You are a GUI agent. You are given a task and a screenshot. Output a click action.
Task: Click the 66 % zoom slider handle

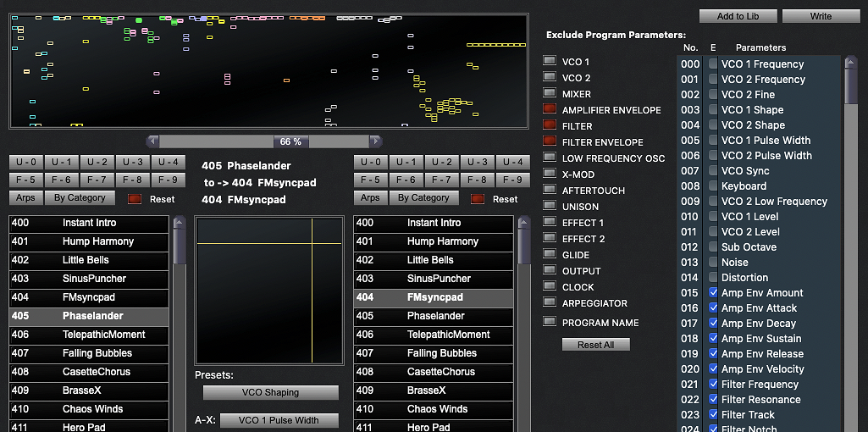pyautogui.click(x=290, y=141)
